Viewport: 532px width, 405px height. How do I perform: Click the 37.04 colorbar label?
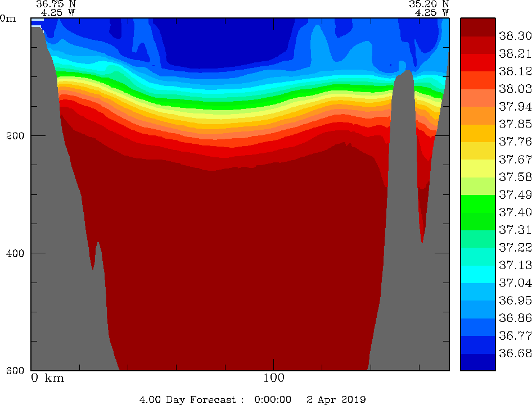pyautogui.click(x=515, y=283)
